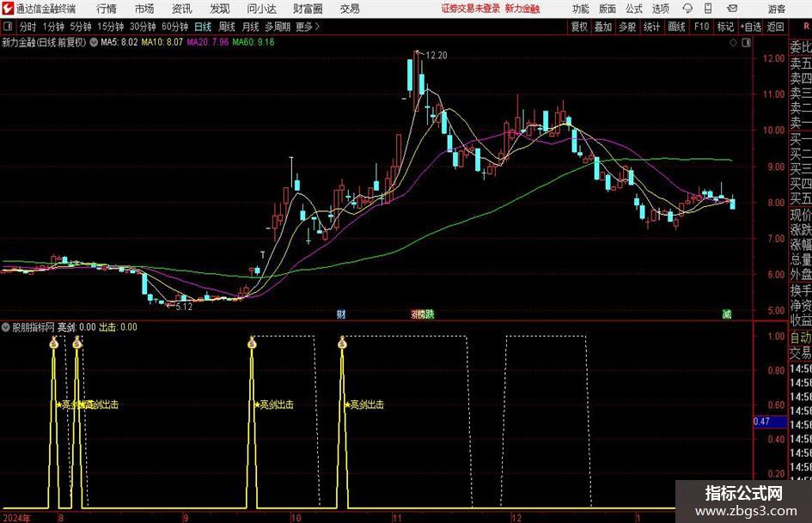This screenshot has height=523, width=812.
Task: Click the green 减 marker under the chart
Action: 727,314
